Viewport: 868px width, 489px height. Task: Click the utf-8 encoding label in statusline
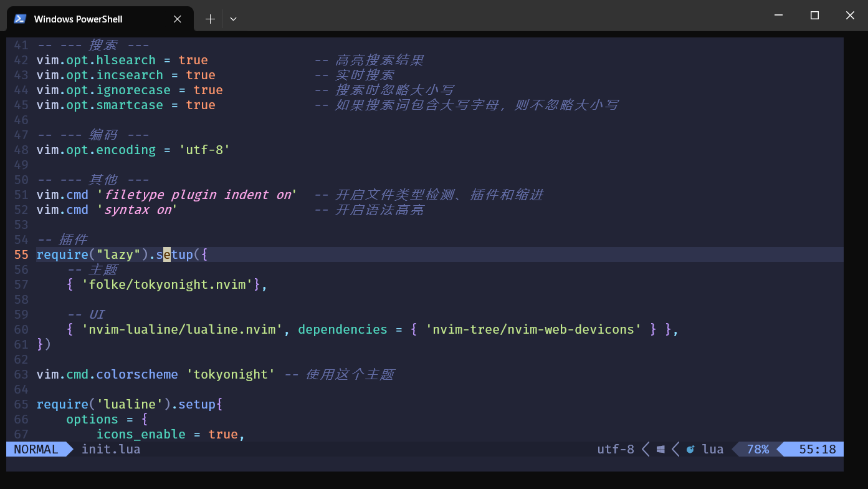pyautogui.click(x=615, y=449)
